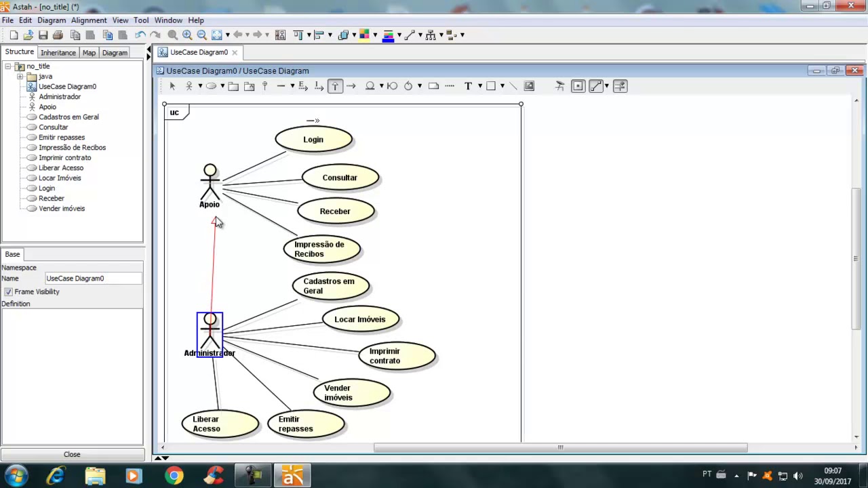Screen dimensions: 868x488
Task: Select the Actor tool in the diagram toolbar
Action: pyautogui.click(x=189, y=86)
